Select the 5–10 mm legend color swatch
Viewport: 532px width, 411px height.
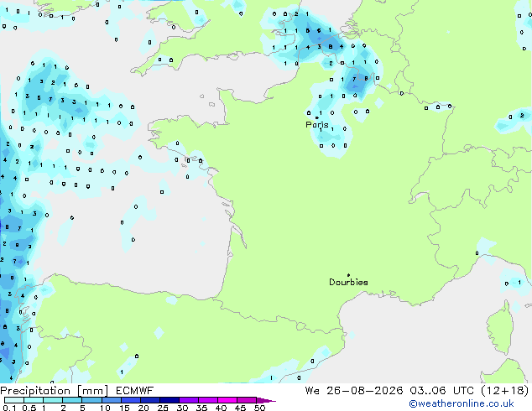(91, 400)
